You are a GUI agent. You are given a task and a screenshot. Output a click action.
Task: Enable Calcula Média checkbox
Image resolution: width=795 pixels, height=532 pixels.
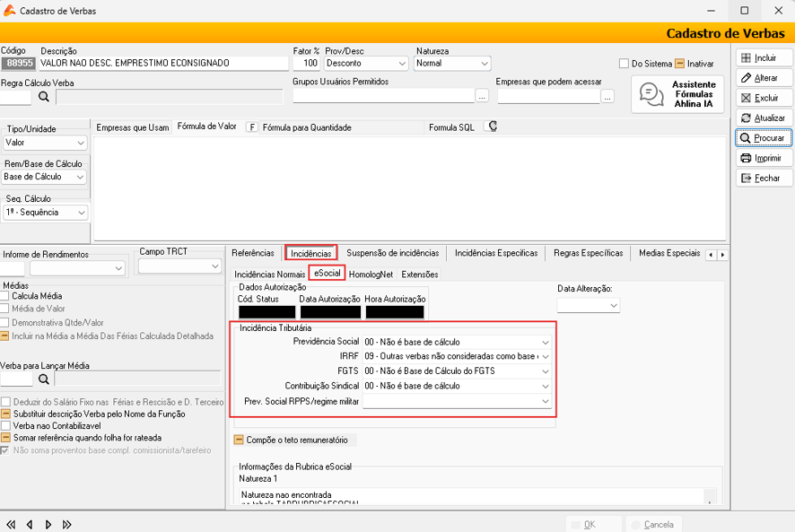[5, 296]
